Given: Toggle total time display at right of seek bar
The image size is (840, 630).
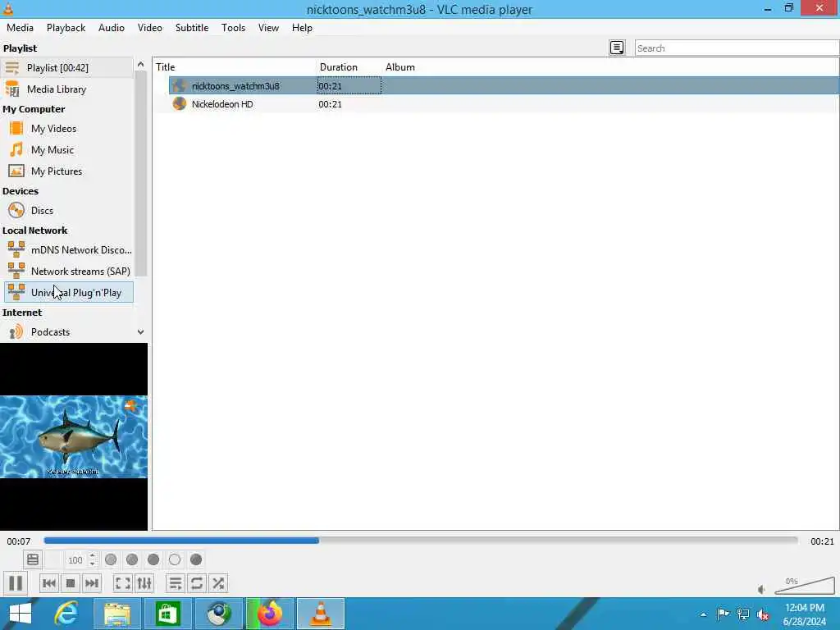Looking at the screenshot, I should (822, 541).
